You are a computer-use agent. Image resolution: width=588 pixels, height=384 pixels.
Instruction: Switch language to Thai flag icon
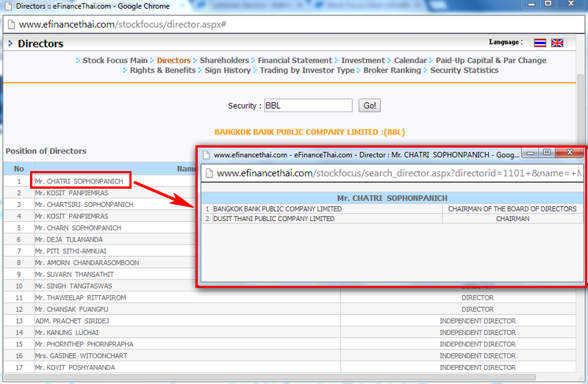pos(539,43)
